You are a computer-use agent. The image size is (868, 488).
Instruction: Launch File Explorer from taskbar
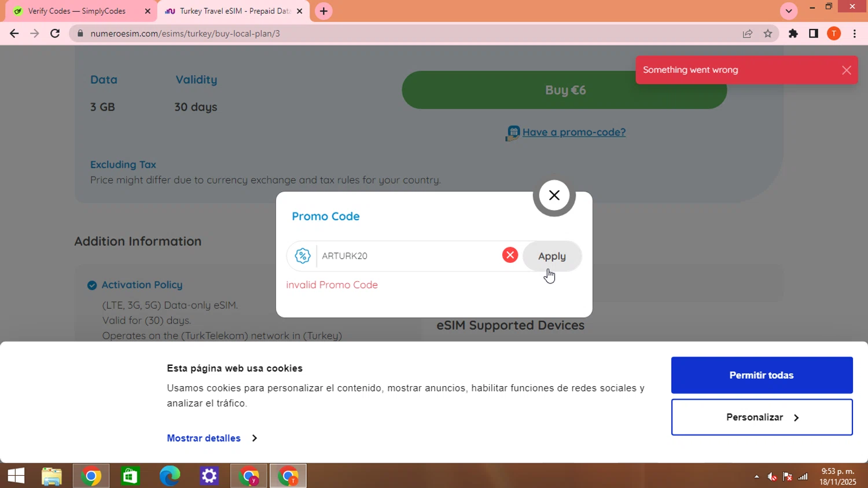(x=52, y=476)
